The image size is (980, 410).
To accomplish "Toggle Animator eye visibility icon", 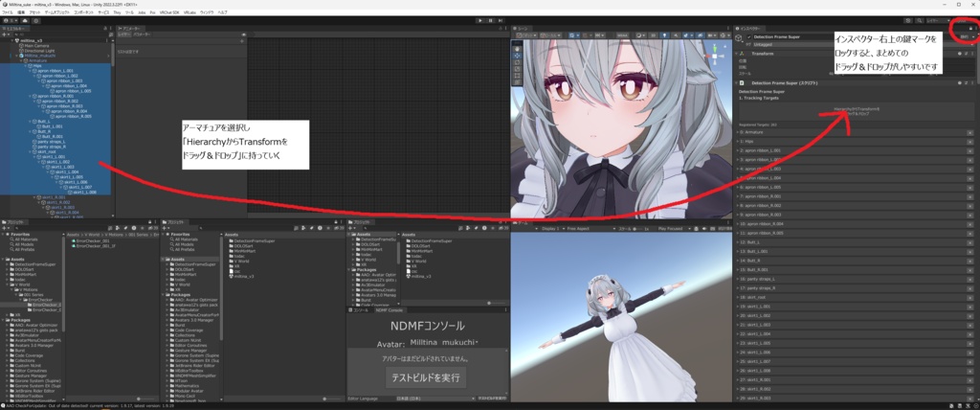I will [x=244, y=35].
